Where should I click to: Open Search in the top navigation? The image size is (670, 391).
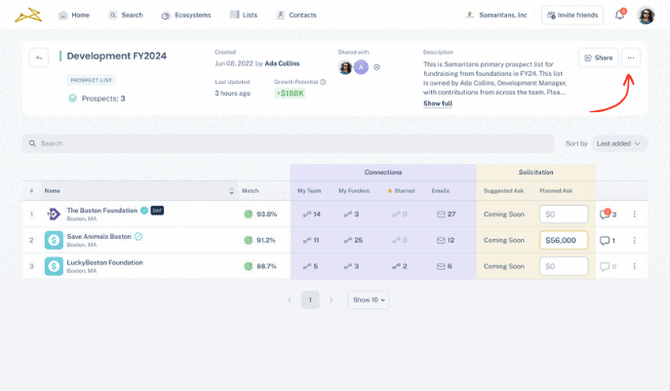point(126,15)
